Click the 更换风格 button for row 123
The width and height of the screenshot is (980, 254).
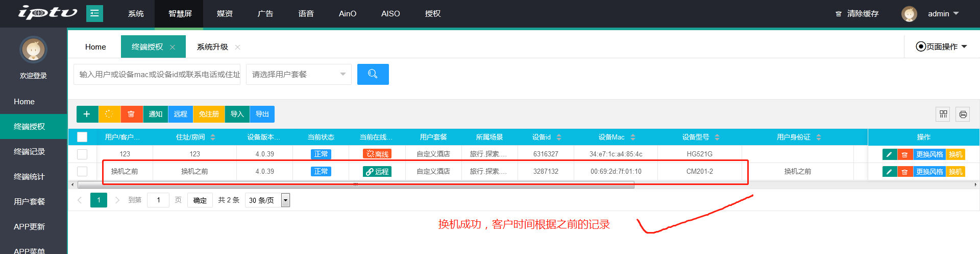pyautogui.click(x=929, y=154)
